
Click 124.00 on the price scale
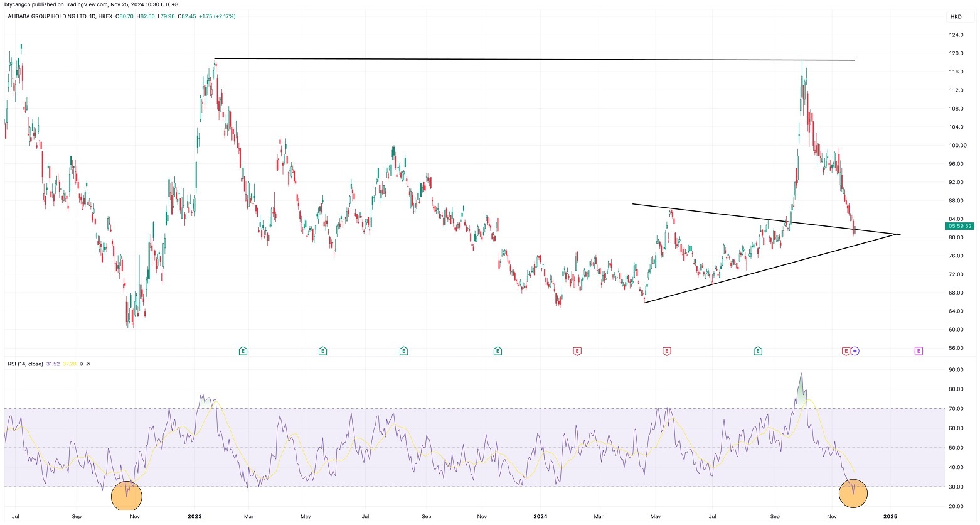tap(956, 35)
